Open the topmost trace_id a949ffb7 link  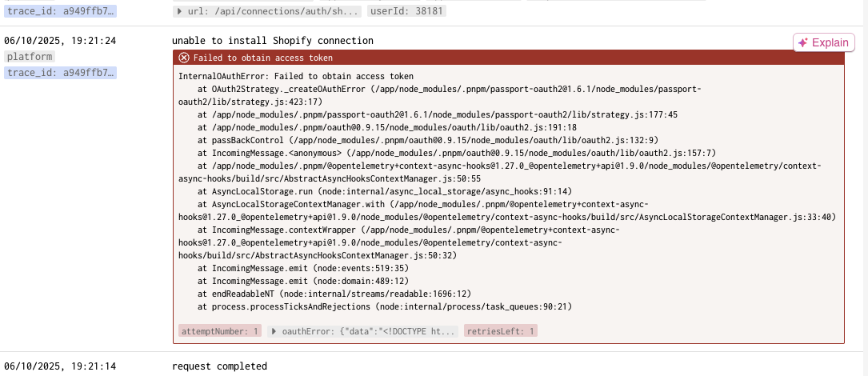click(x=60, y=11)
